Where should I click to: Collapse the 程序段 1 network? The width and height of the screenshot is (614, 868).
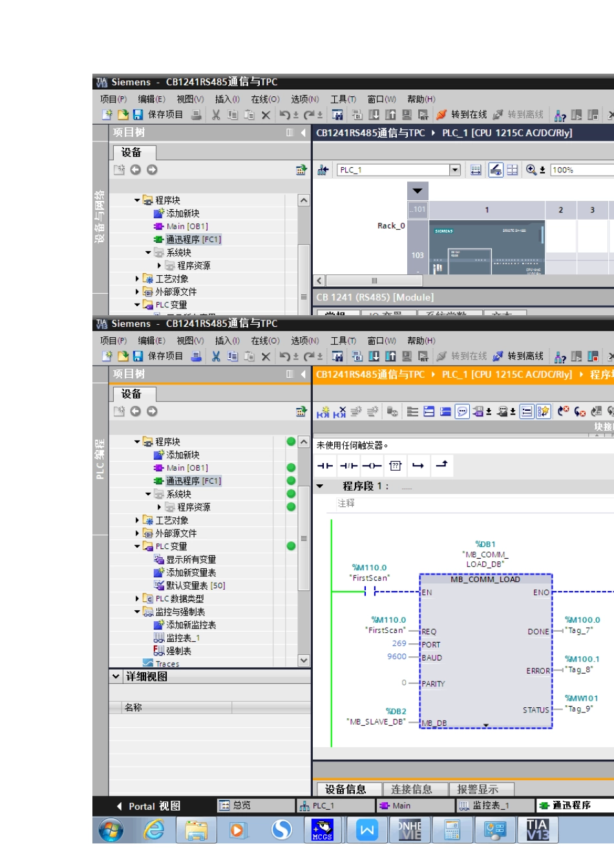pyautogui.click(x=320, y=486)
